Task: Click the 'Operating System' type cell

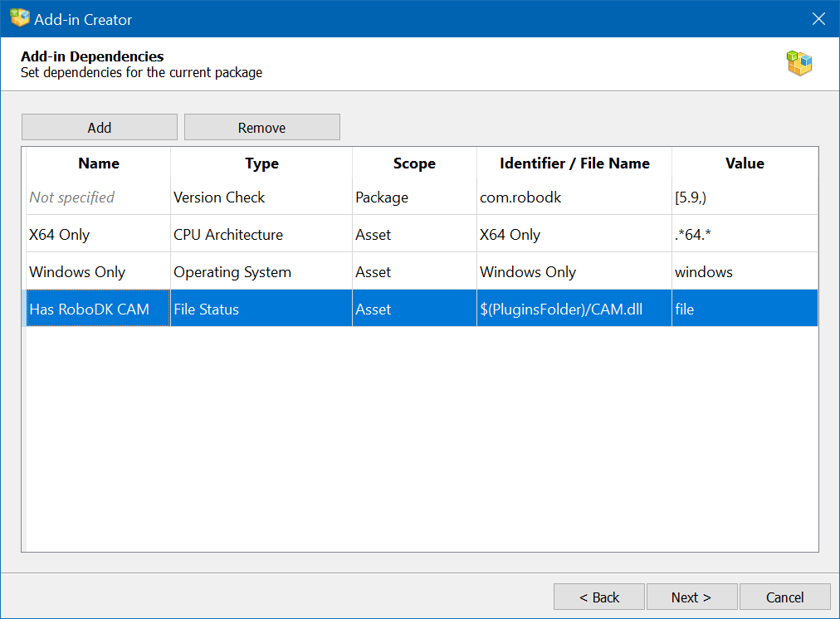Action: [261, 271]
